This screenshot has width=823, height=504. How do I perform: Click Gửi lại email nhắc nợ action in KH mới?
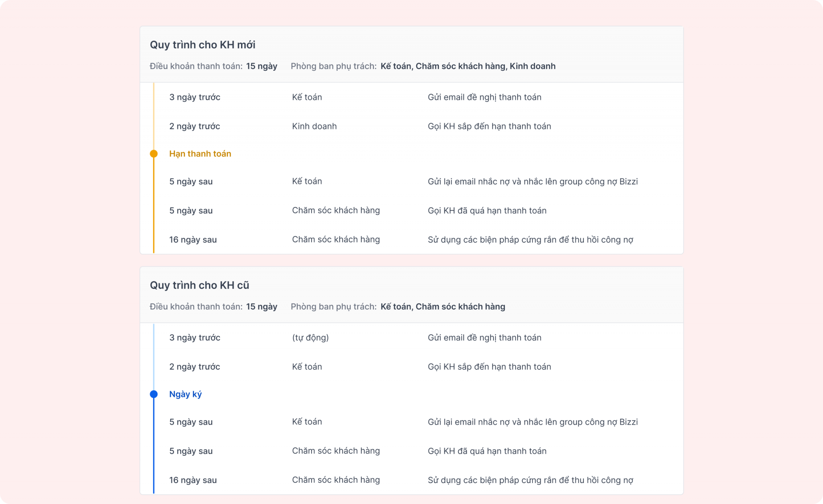[x=532, y=182]
